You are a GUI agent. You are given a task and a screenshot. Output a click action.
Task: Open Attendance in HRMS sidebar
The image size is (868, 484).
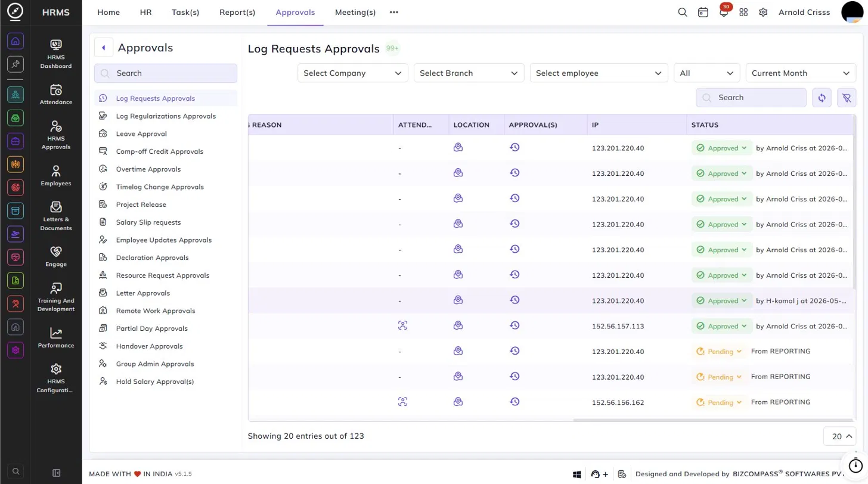pos(56,94)
